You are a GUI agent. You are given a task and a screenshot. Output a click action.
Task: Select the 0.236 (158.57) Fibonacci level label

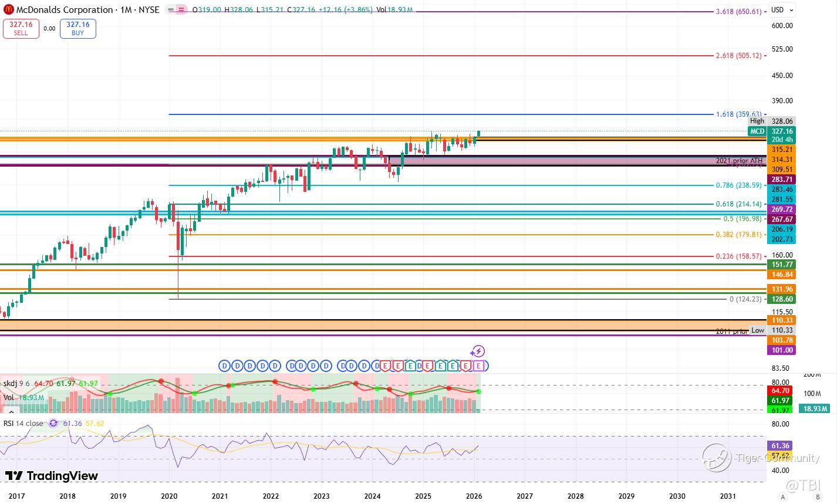tap(738, 256)
